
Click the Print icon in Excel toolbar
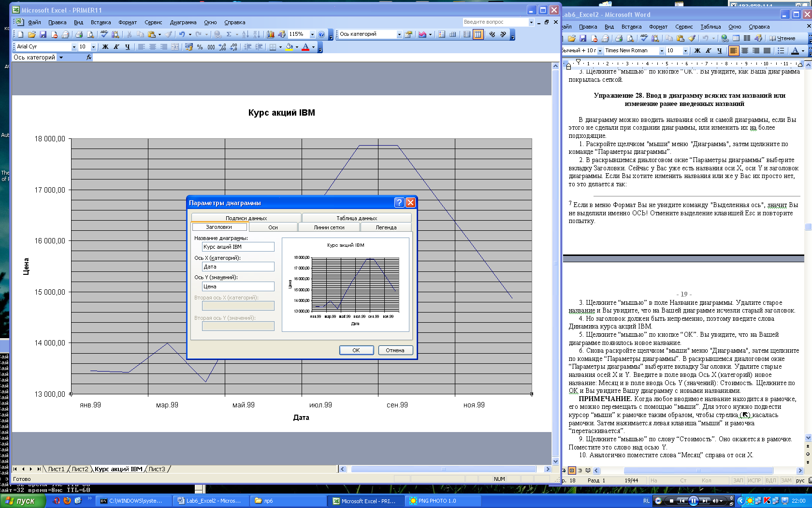click(79, 34)
